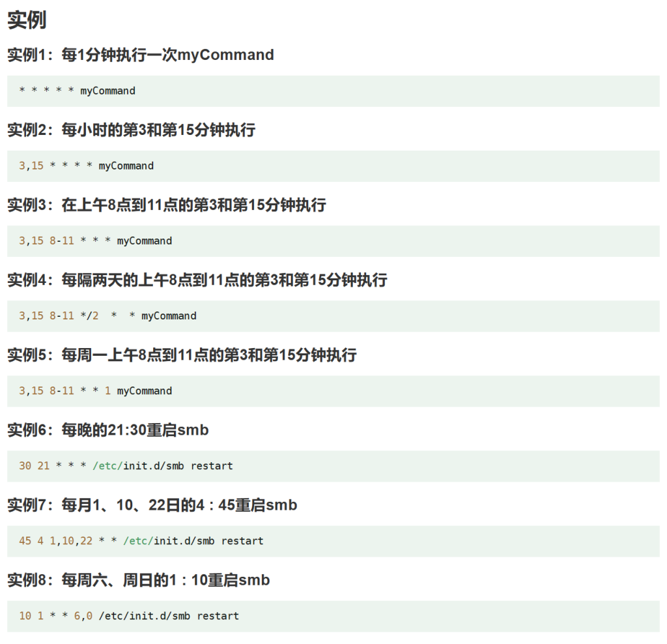Click the 实例1 heading about every minute
667x644 pixels.
(x=140, y=55)
